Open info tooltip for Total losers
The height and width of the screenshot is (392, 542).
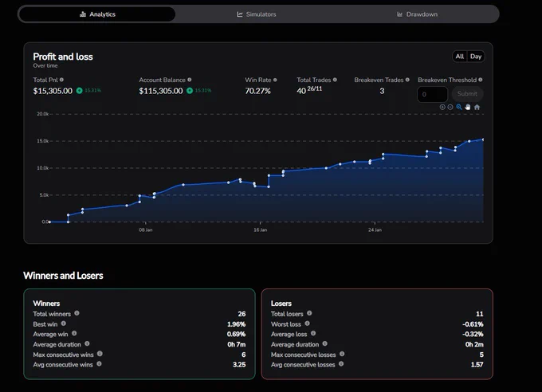pos(309,313)
